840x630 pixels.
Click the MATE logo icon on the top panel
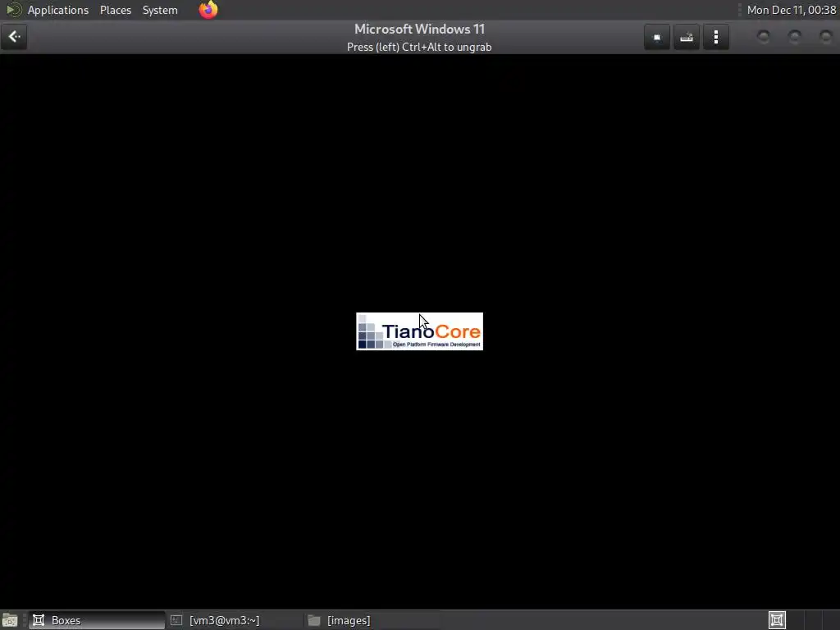pyautogui.click(x=13, y=10)
